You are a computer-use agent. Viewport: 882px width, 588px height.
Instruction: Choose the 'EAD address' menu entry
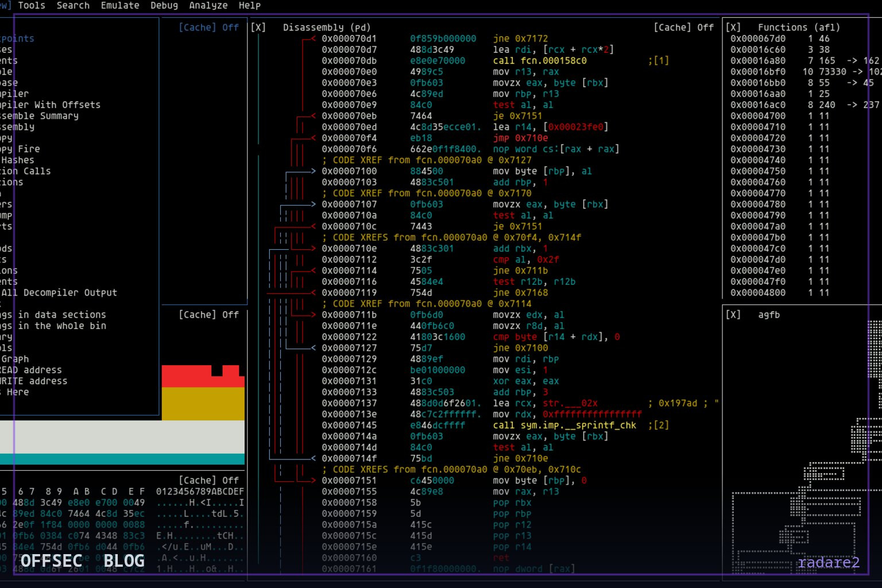click(x=31, y=370)
